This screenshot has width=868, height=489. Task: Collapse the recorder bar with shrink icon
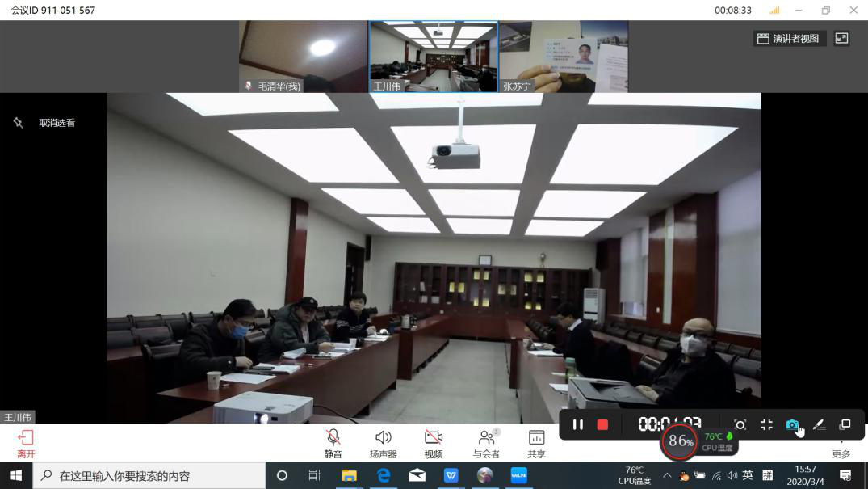(766, 424)
